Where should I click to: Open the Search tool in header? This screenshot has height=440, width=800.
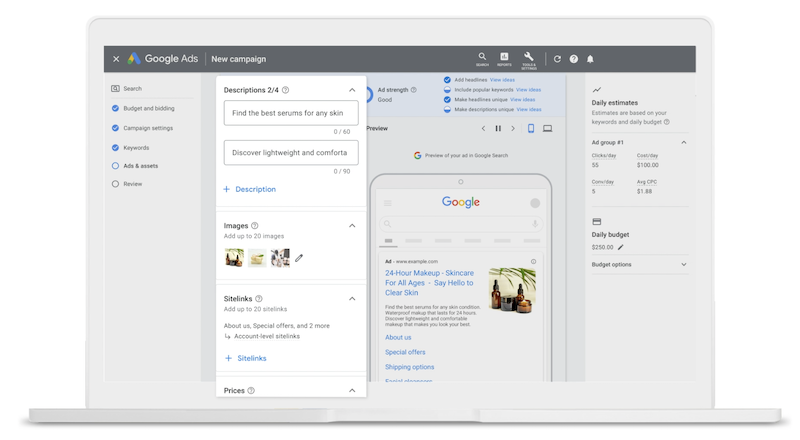(x=482, y=59)
